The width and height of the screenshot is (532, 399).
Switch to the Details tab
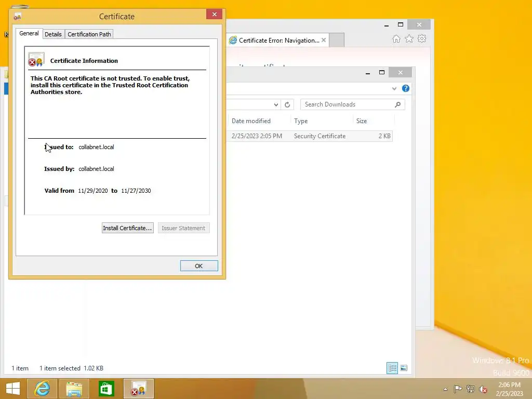[54, 34]
